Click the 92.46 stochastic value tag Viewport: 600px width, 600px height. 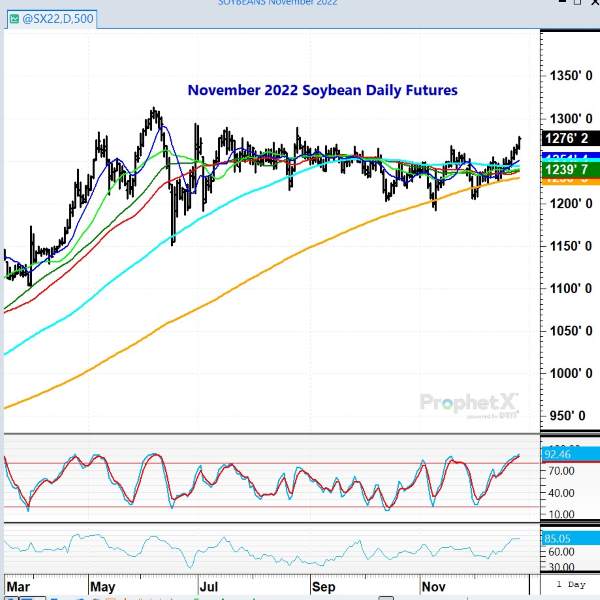point(571,454)
